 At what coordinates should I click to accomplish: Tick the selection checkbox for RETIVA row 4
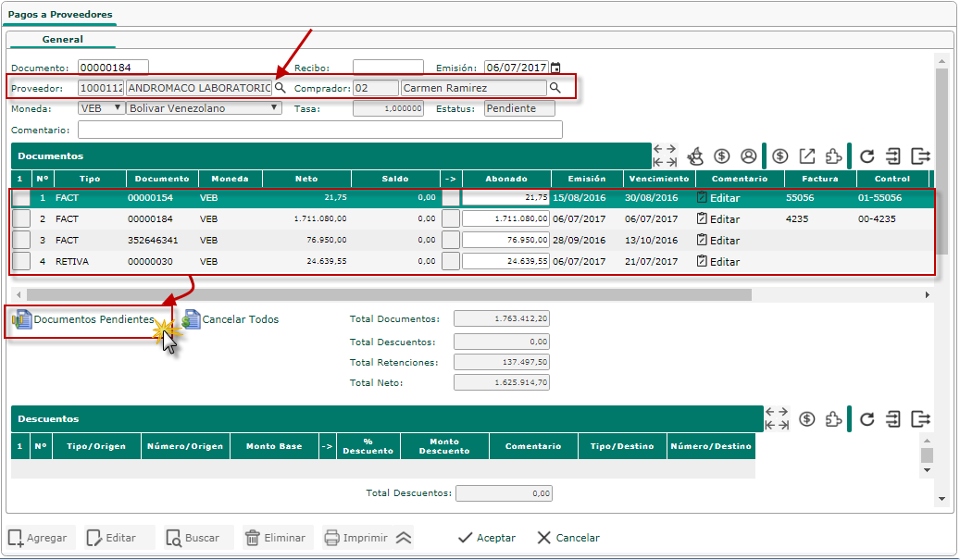point(20,261)
